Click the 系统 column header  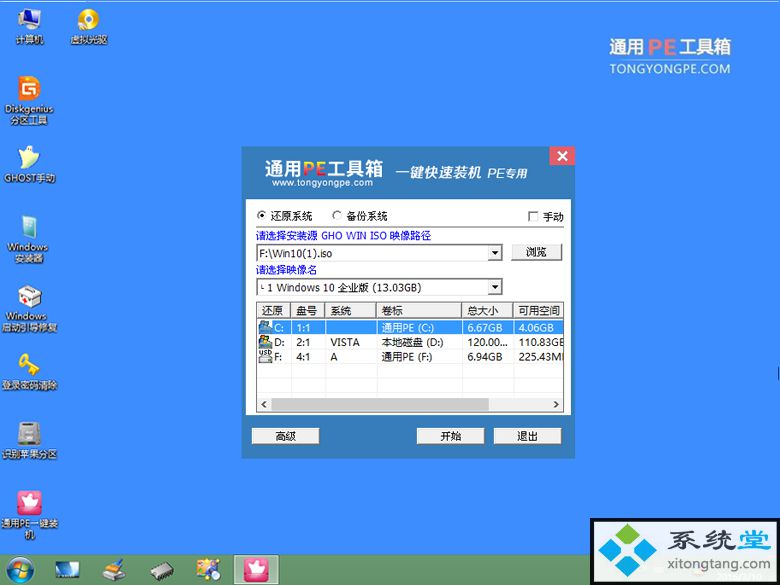pyautogui.click(x=351, y=310)
